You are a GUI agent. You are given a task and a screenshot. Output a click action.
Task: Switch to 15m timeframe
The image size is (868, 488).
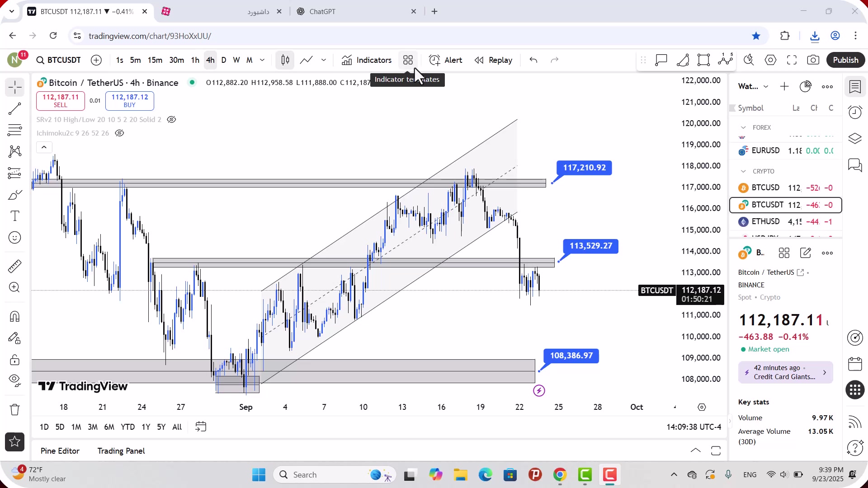(155, 60)
